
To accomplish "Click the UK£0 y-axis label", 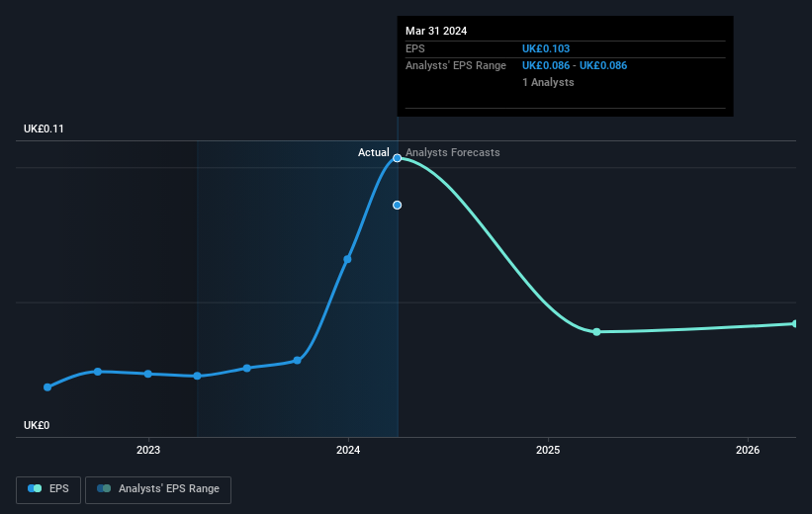I will pos(37,425).
